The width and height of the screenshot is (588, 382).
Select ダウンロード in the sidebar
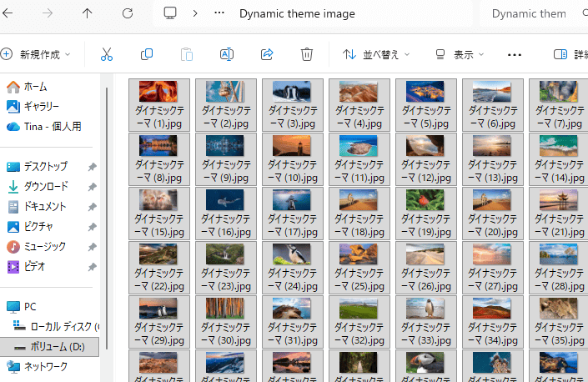[45, 186]
